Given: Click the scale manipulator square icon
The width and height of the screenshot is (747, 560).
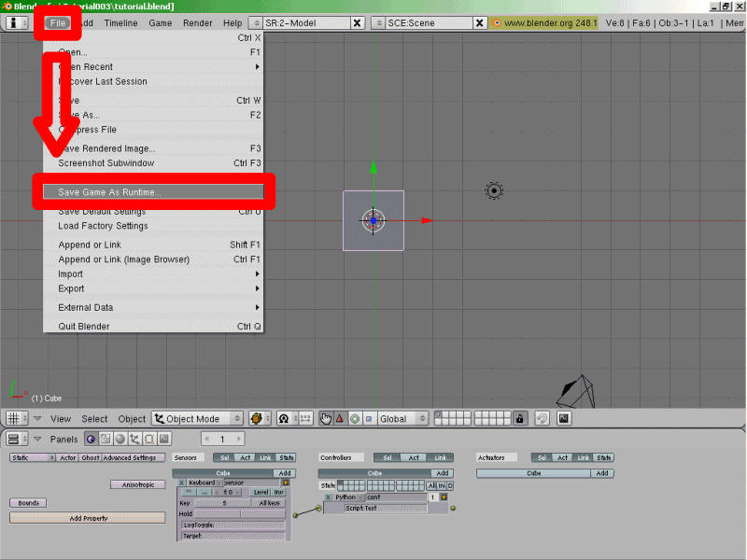Looking at the screenshot, I should (x=370, y=419).
